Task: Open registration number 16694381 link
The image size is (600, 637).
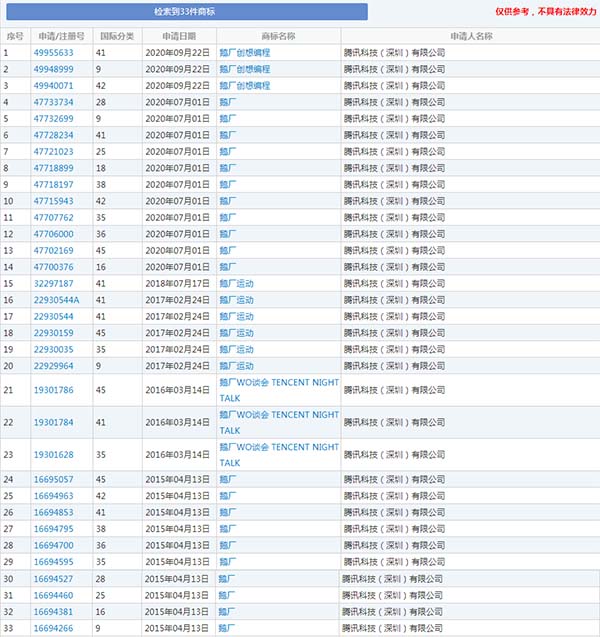Action: point(53,612)
